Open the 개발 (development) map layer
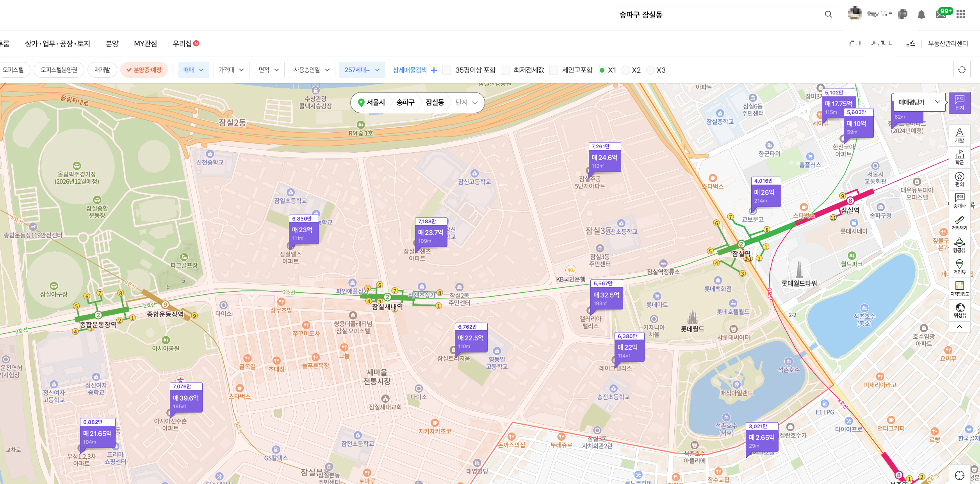This screenshot has width=980, height=484. click(959, 135)
